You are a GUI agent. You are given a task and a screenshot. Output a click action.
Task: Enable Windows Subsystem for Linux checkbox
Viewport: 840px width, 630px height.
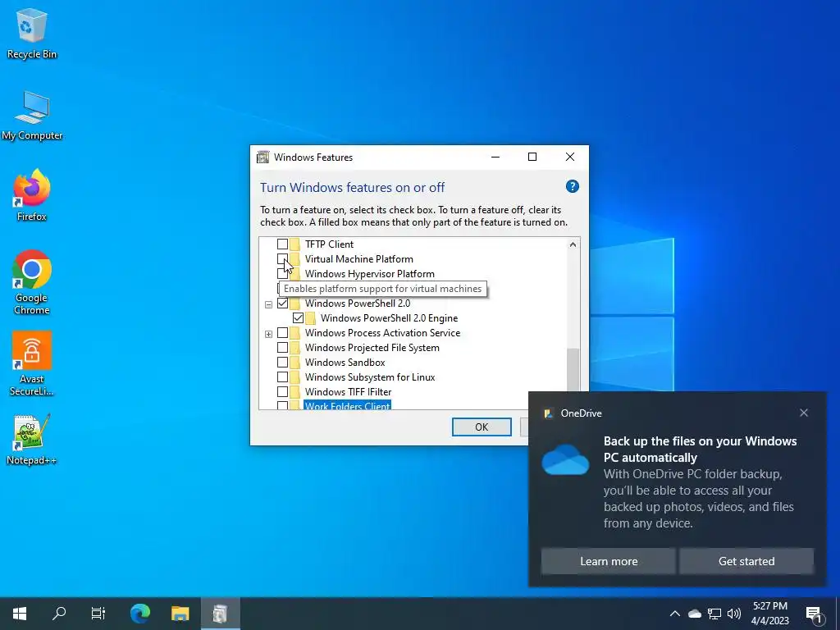[x=282, y=377]
